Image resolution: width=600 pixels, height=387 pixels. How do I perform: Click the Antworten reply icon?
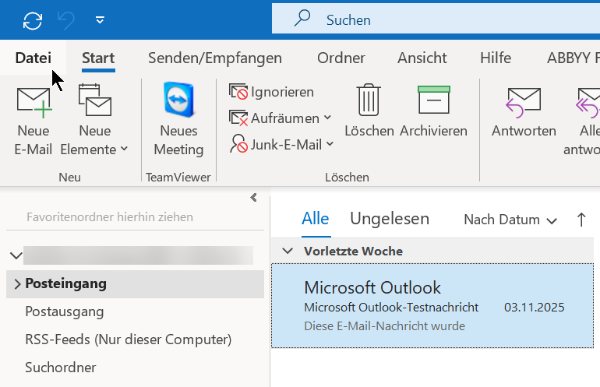(x=524, y=102)
